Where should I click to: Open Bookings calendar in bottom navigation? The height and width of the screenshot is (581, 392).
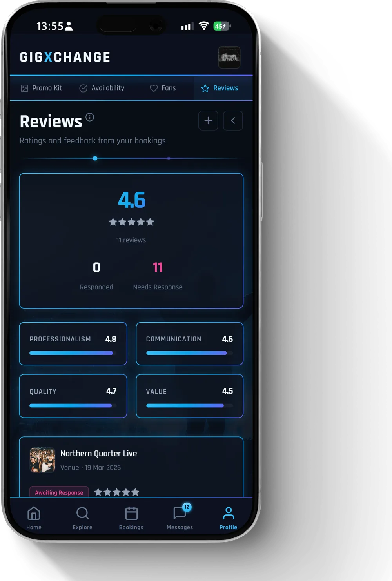click(x=131, y=518)
